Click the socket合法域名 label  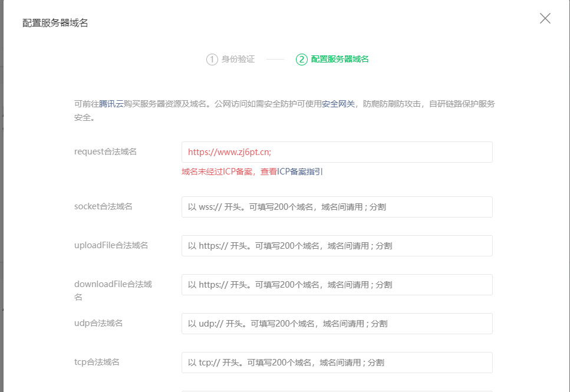tap(103, 206)
